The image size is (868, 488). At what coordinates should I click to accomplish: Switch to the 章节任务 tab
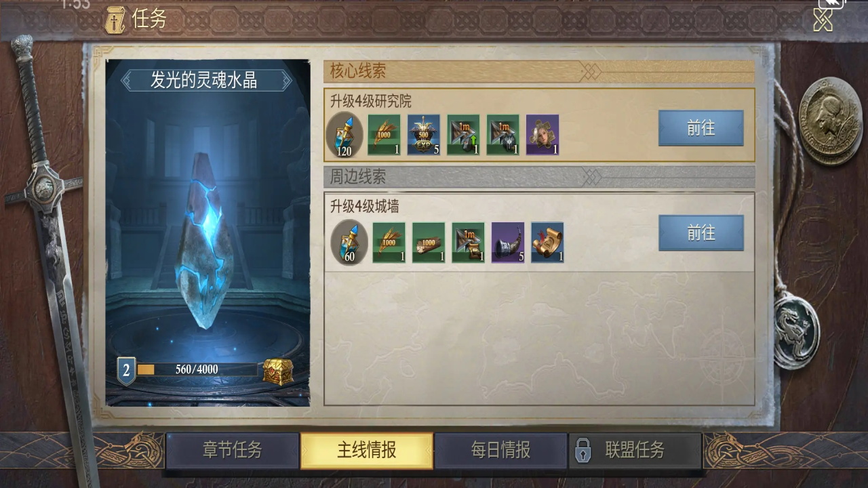point(232,451)
